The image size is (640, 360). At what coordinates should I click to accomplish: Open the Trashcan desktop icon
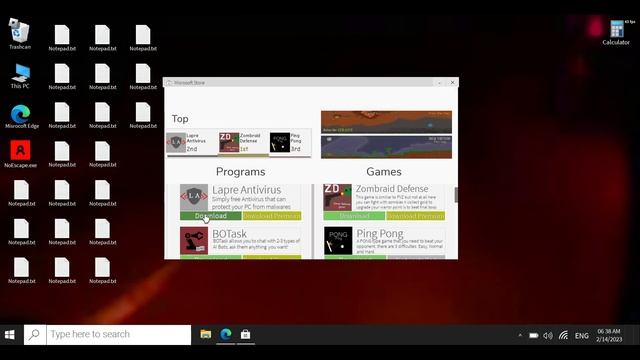coord(19,33)
